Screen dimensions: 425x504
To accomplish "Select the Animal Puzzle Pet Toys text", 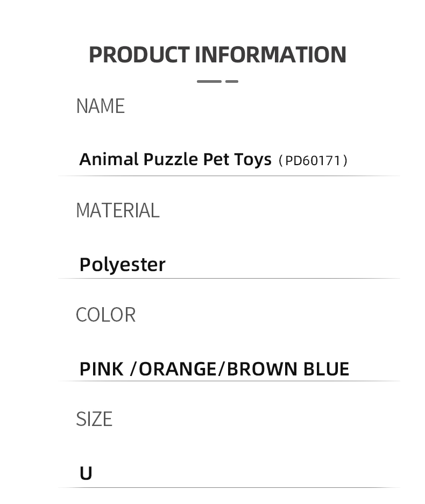I will click(x=175, y=159).
